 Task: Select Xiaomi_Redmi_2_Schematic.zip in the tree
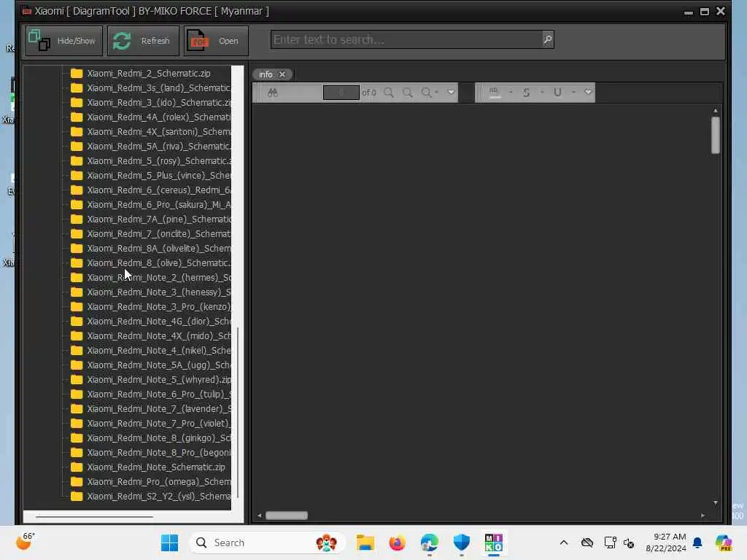[x=149, y=74]
